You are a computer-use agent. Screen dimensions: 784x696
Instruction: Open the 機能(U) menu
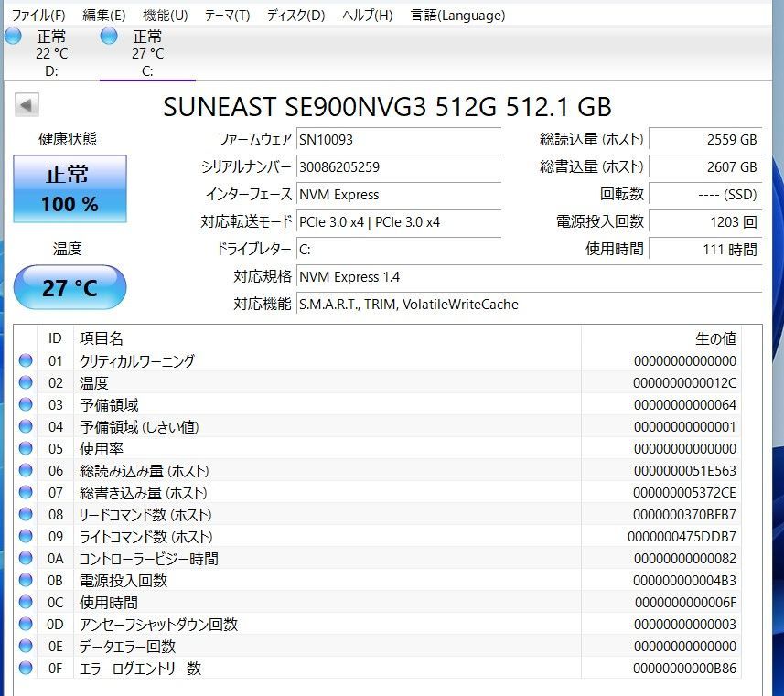coord(165,16)
